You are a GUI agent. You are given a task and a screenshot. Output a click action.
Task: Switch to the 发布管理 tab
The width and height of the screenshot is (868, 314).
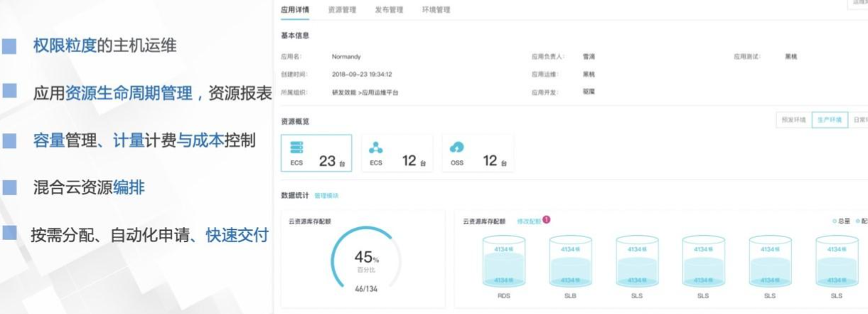pyautogui.click(x=389, y=10)
